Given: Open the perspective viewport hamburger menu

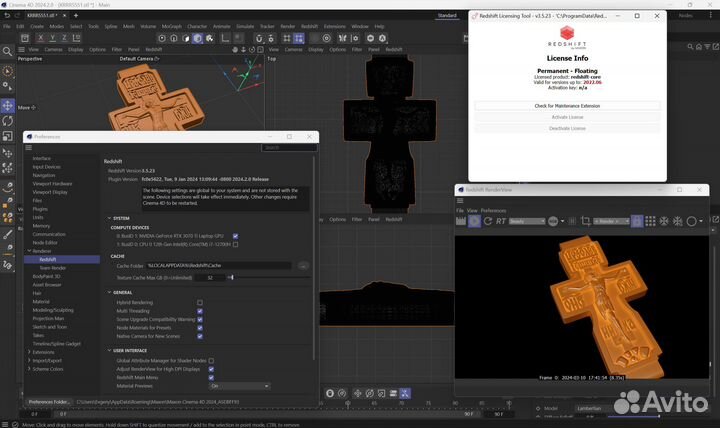Looking at the screenshot, I should (21, 49).
